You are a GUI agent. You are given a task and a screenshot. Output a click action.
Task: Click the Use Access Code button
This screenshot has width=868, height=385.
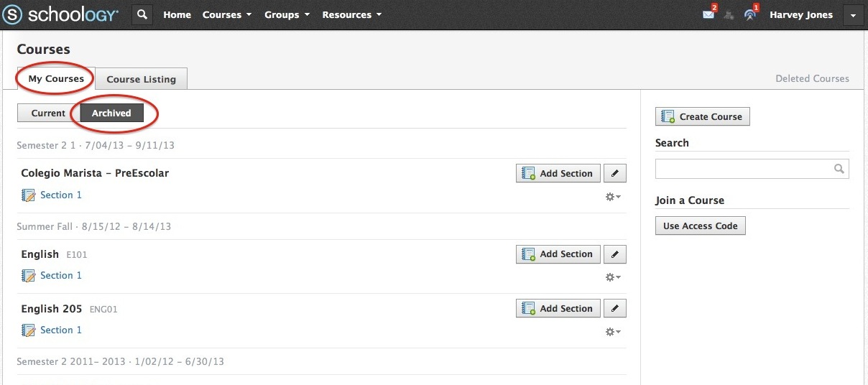click(700, 226)
